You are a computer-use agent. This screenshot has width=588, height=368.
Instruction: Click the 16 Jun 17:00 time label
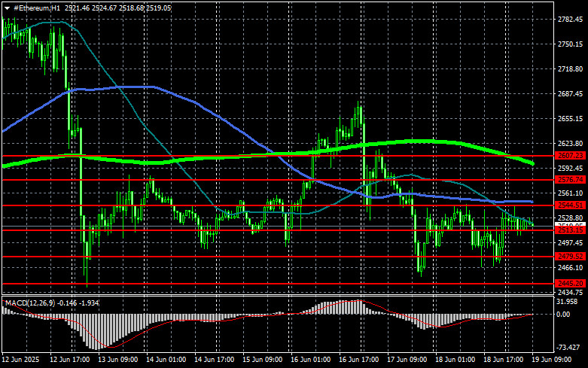pyautogui.click(x=359, y=360)
